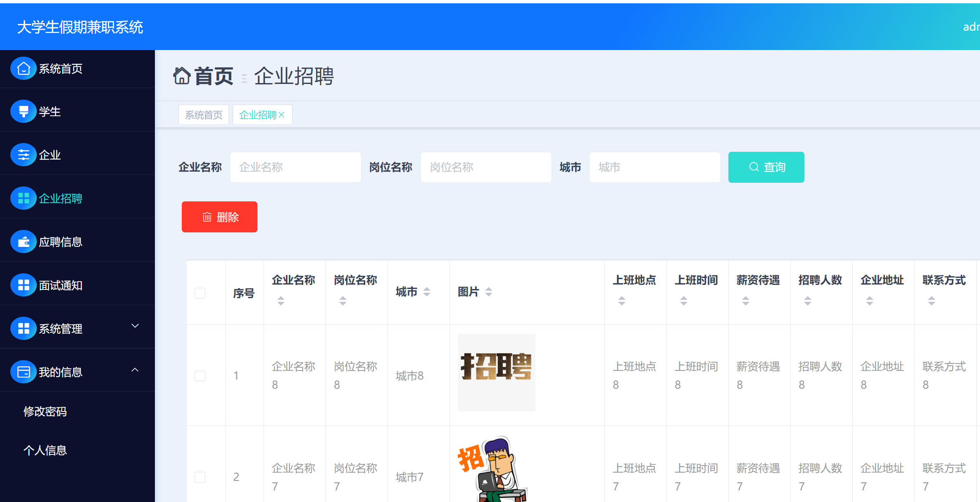
Task: Open the 个人信息 personal info link
Action: click(x=45, y=450)
